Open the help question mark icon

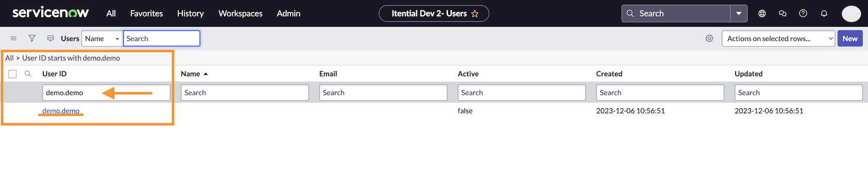803,13
